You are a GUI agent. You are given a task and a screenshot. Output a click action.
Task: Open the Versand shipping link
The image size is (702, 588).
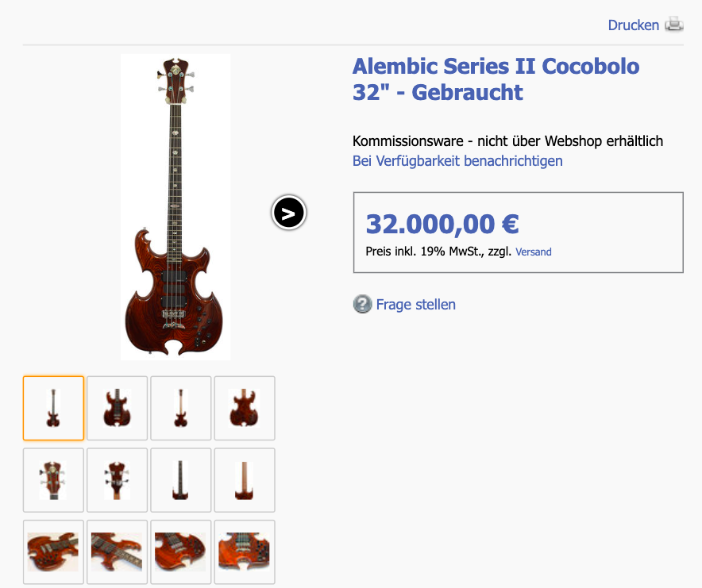point(533,252)
